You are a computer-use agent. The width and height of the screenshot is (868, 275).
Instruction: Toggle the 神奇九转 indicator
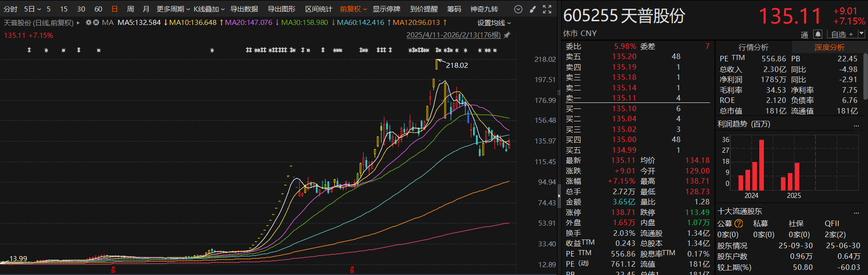click(484, 9)
